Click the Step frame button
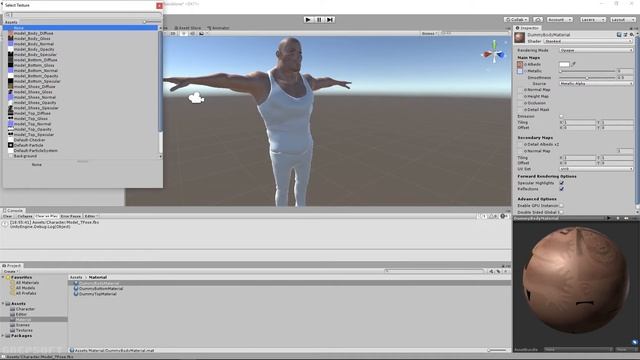640x360 pixels. click(330, 20)
